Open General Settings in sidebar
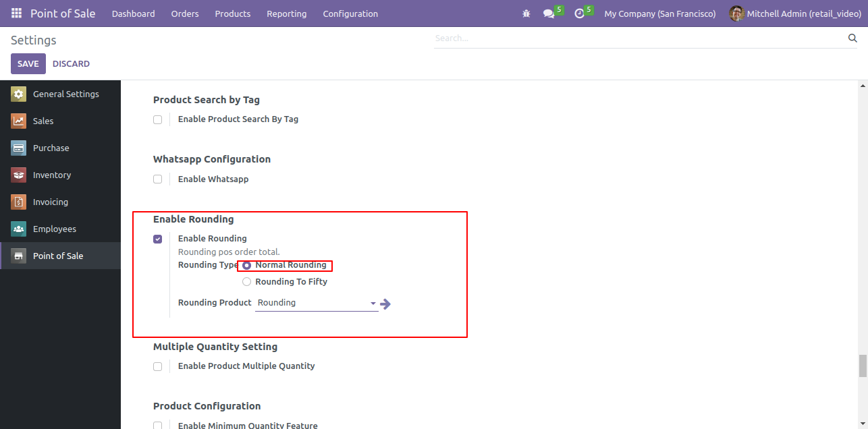This screenshot has height=429, width=868. (60, 94)
